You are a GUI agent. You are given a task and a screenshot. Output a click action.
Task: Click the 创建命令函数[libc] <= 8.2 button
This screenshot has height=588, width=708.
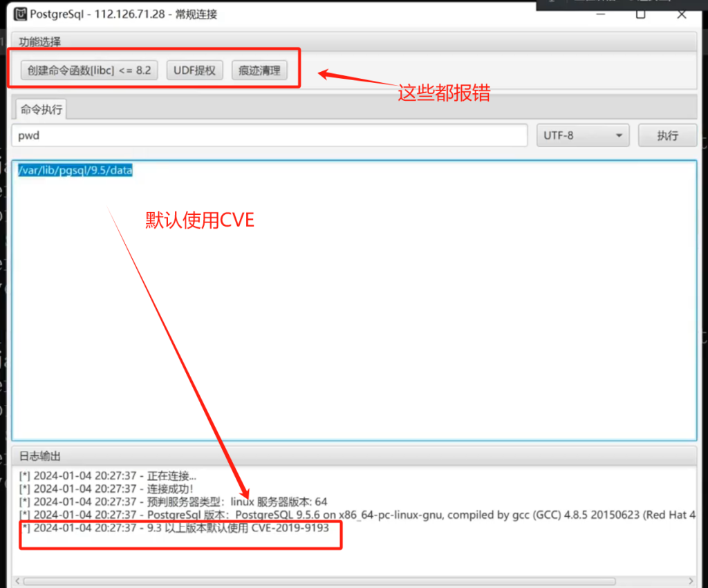[x=89, y=70]
